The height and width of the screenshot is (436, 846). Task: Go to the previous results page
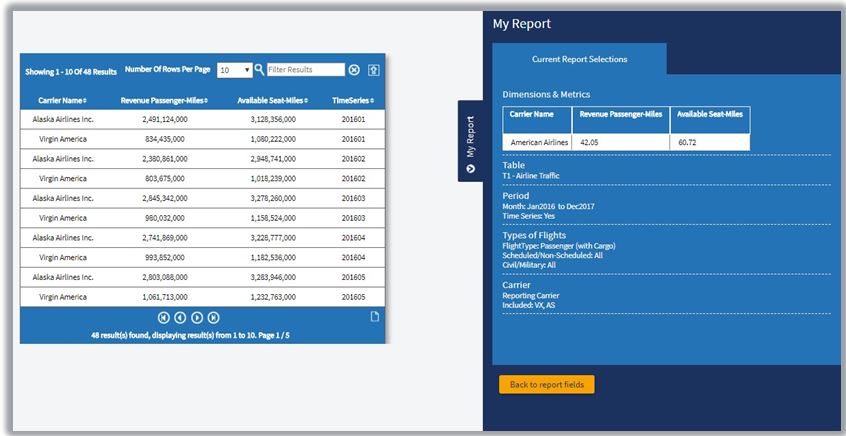[x=180, y=318]
